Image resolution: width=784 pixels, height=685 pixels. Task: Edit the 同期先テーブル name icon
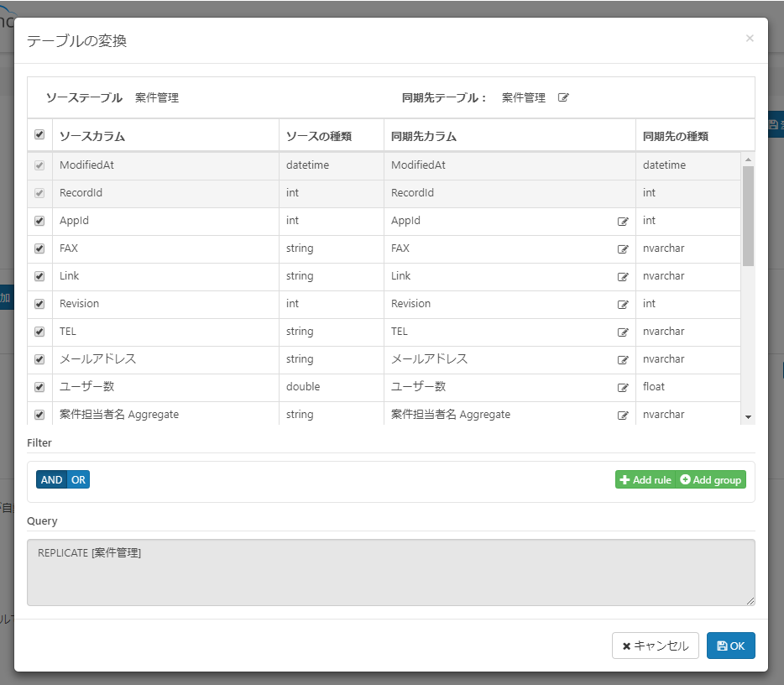[563, 97]
